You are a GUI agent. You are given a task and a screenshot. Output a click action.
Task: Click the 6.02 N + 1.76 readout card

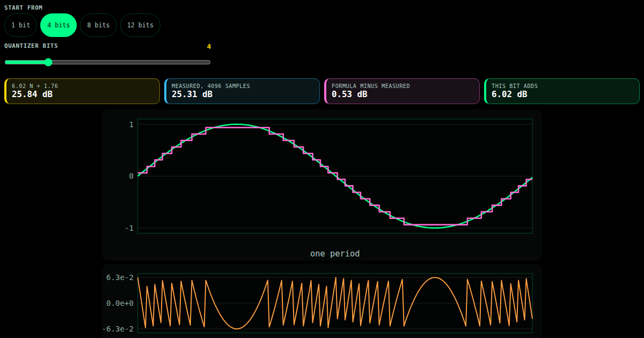(x=82, y=91)
